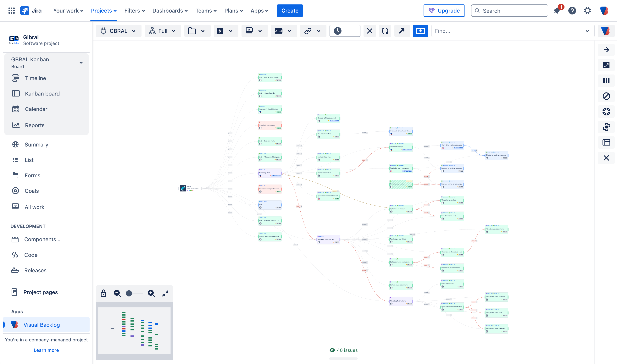Toggle the highlighted add-node button in toolbar

(x=420, y=31)
